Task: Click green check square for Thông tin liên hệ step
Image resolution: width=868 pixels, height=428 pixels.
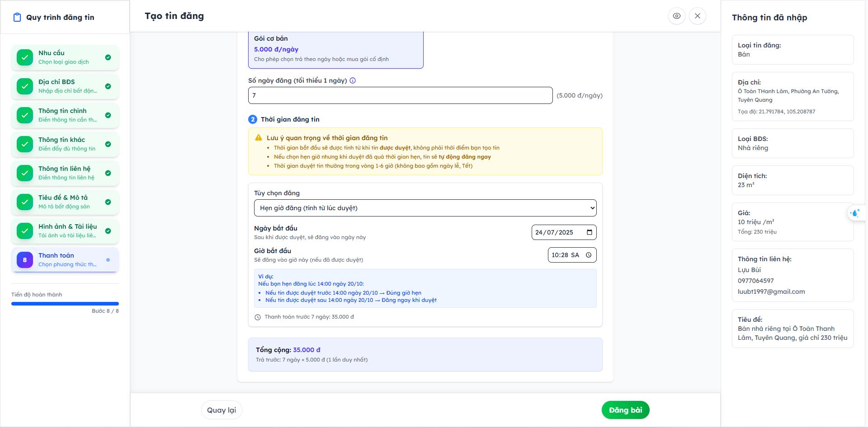Action: [25, 173]
